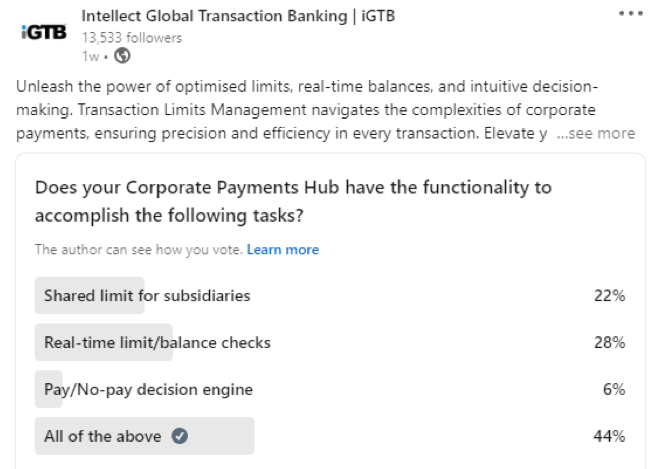This screenshot has width=656, height=469.
Task: Open Learn more about poll voting
Action: [283, 249]
